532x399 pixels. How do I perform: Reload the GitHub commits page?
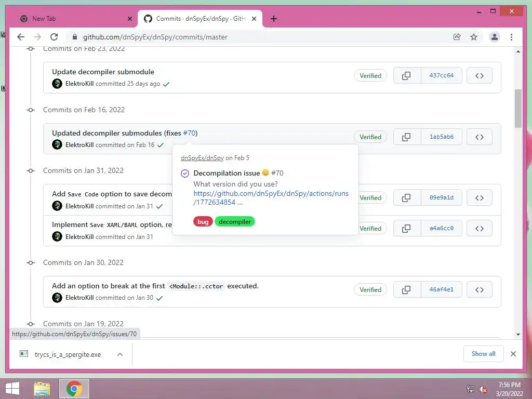(54, 37)
